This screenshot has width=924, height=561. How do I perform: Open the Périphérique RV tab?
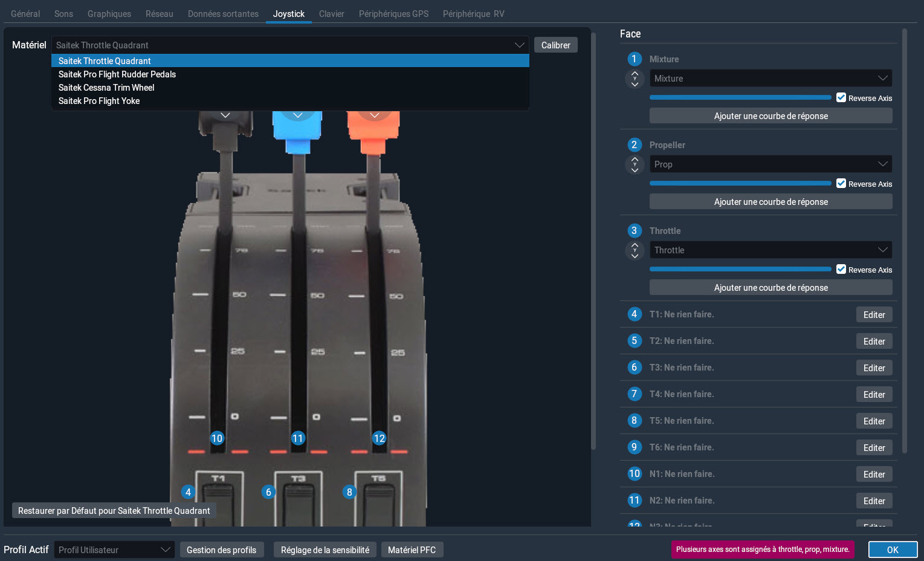click(x=473, y=14)
